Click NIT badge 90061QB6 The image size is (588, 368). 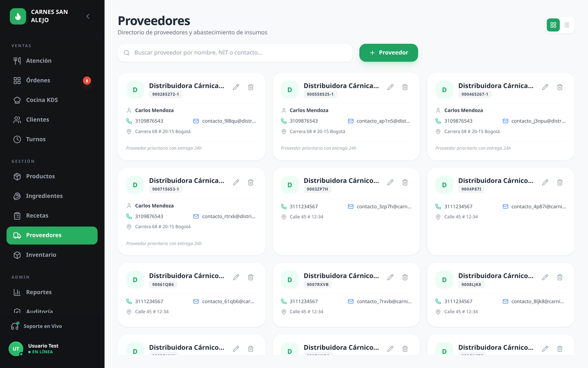click(163, 284)
